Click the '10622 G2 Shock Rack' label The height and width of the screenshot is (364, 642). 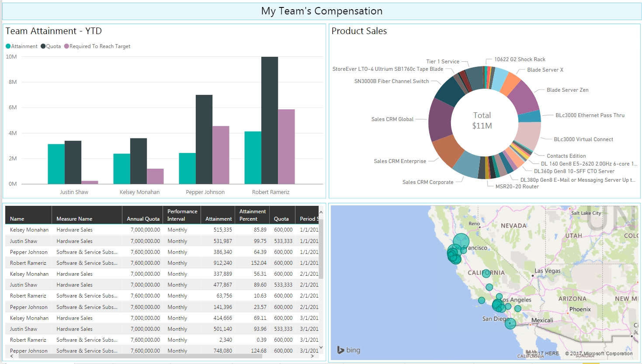pos(520,59)
